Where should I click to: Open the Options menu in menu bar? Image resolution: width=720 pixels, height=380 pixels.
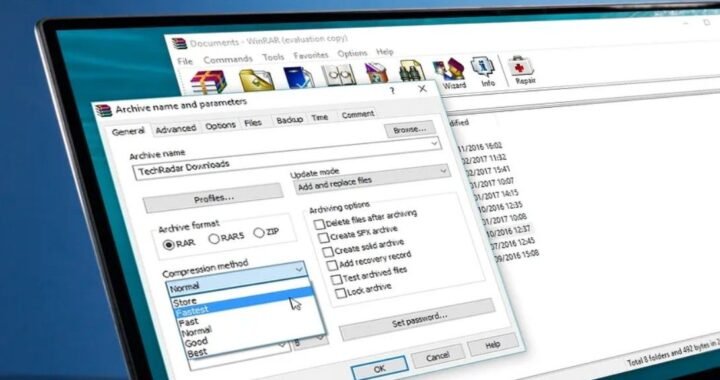(x=352, y=53)
